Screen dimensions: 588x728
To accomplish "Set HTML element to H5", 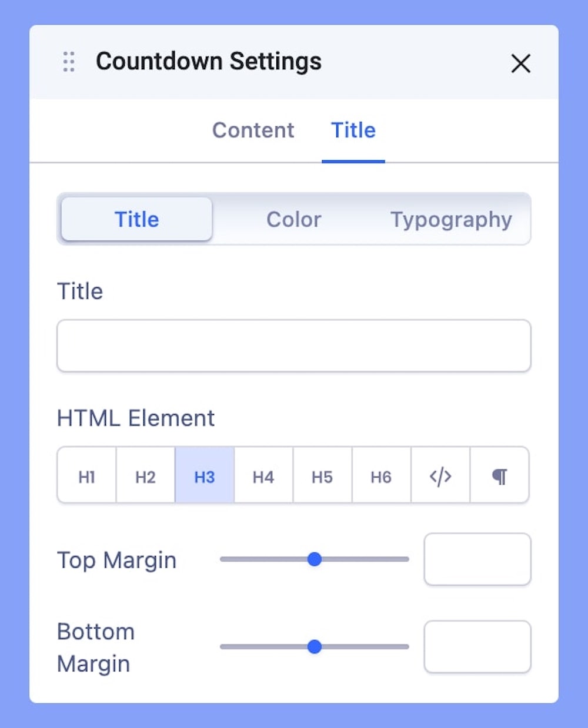I will point(322,477).
